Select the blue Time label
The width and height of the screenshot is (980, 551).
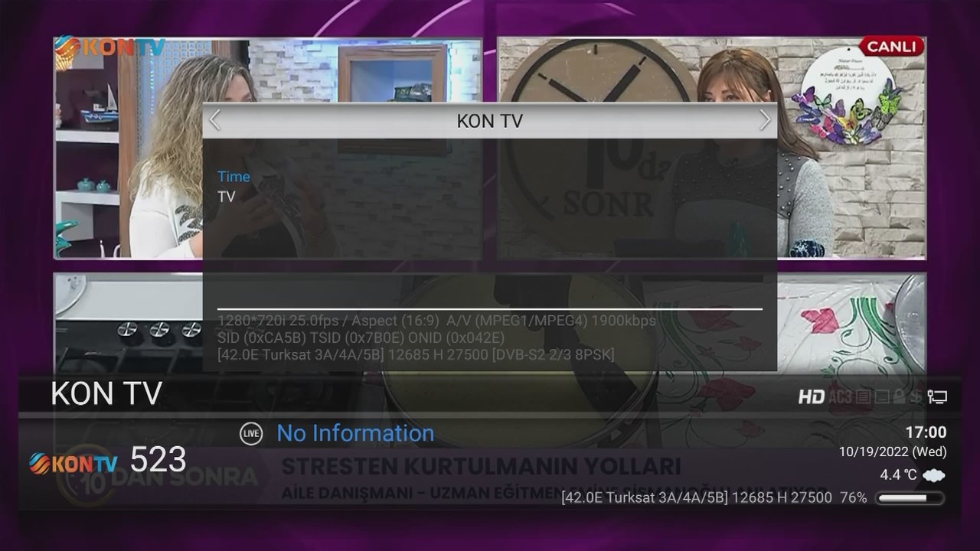click(x=234, y=177)
